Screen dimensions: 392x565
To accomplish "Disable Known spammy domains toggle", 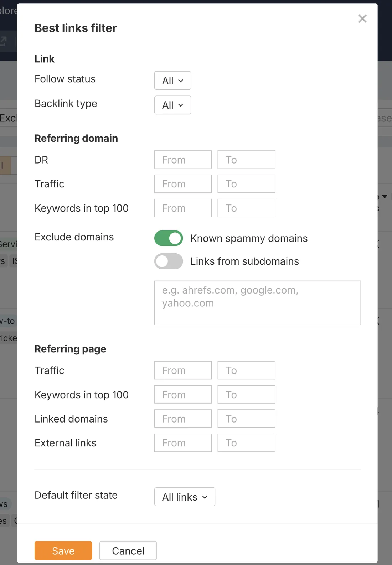I will [169, 238].
